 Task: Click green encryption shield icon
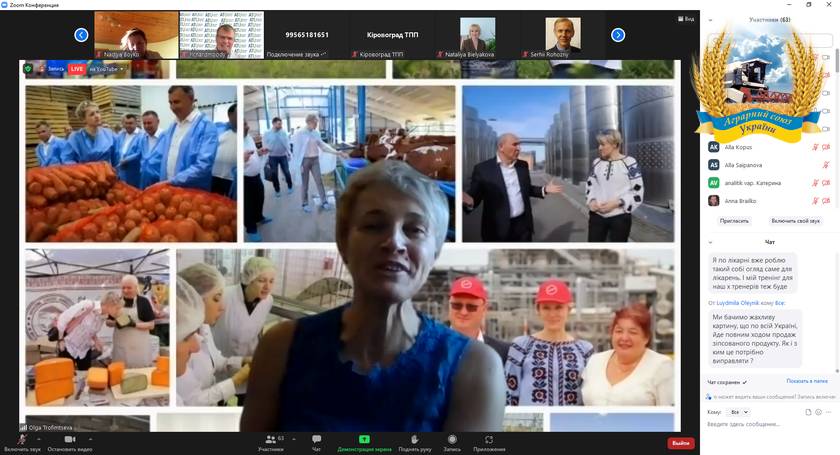[28, 69]
